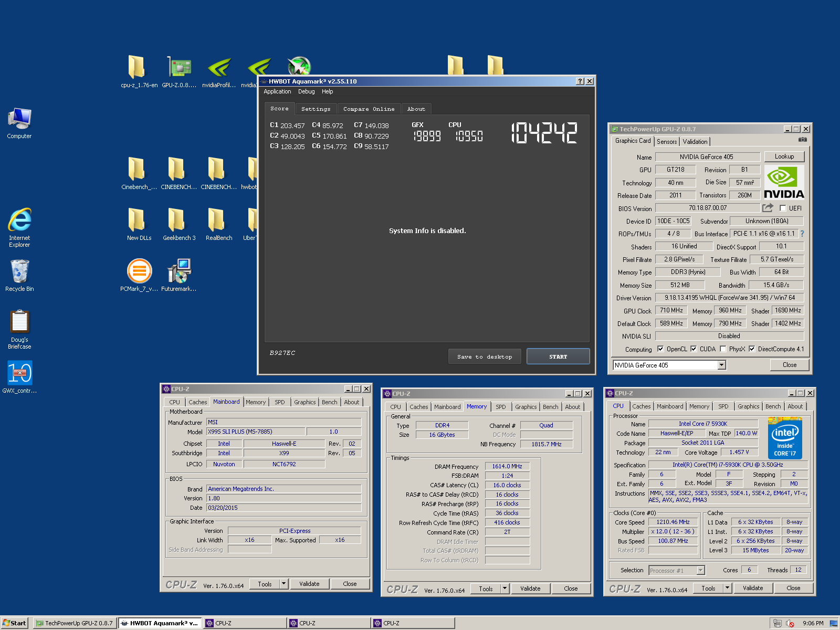Click the BIOS share/export icon in GPU-Z
840x630 pixels.
click(768, 207)
